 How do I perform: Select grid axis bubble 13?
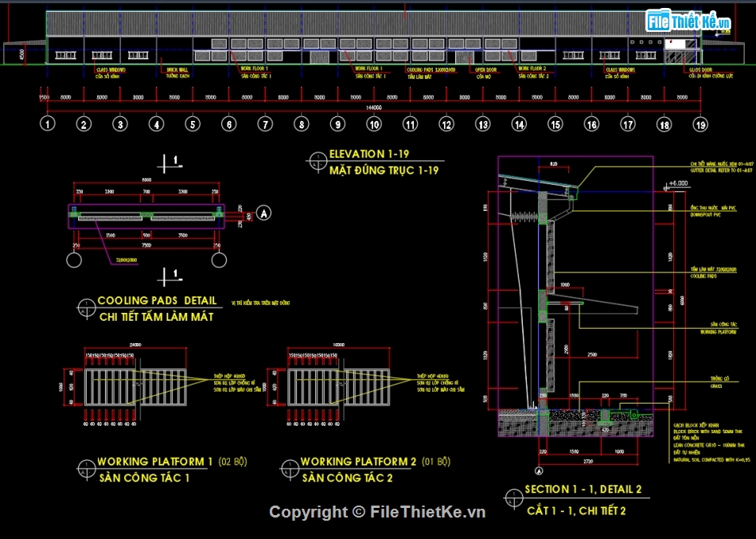(x=482, y=124)
